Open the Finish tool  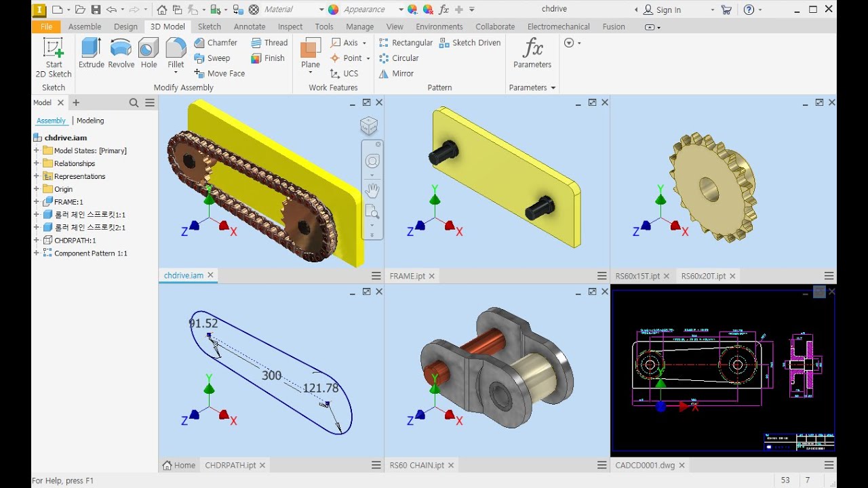268,58
